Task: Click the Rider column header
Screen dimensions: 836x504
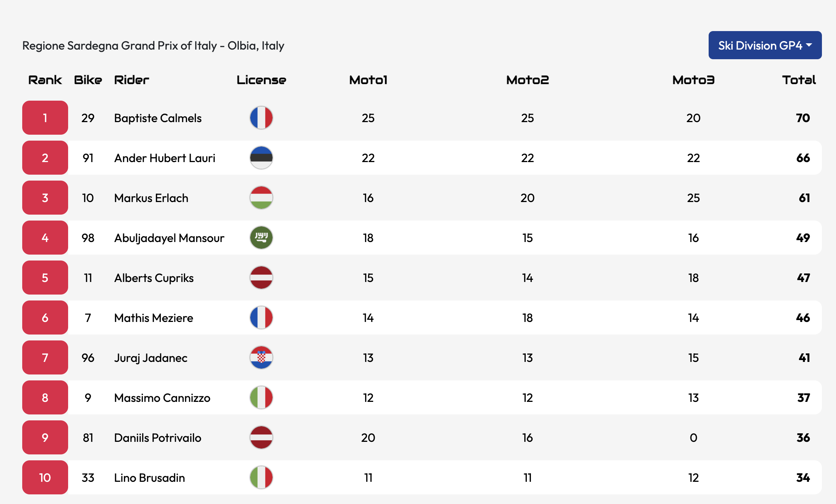Action: click(x=131, y=80)
